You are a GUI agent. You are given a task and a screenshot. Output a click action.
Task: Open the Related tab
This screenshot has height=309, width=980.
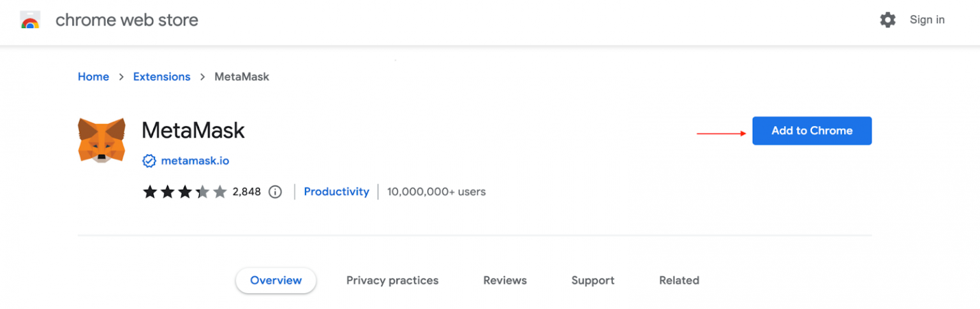[679, 280]
